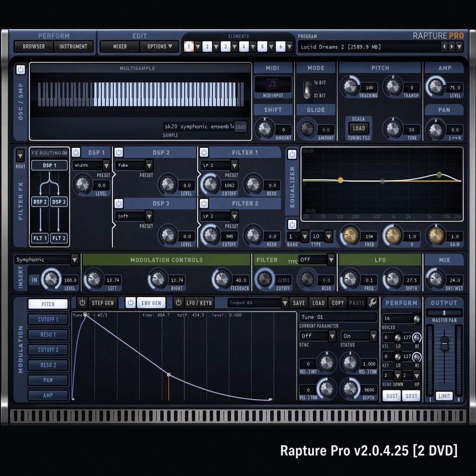
Task: Click Save envelope button
Action: coord(299,303)
